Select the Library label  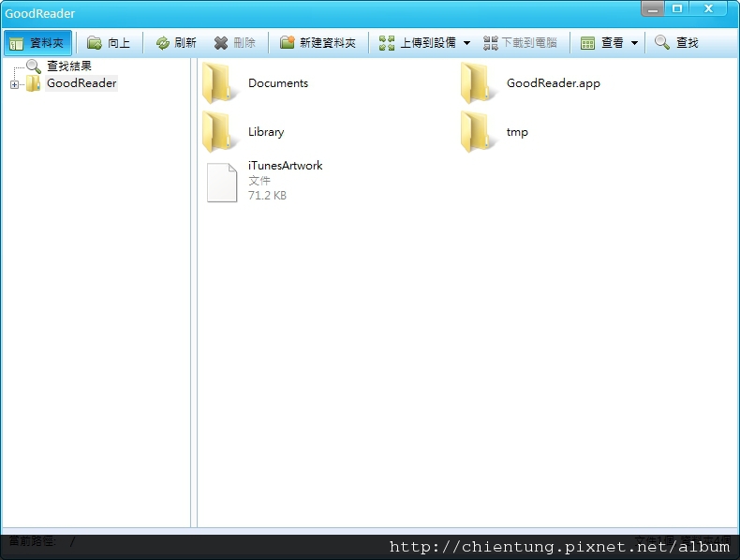[266, 132]
